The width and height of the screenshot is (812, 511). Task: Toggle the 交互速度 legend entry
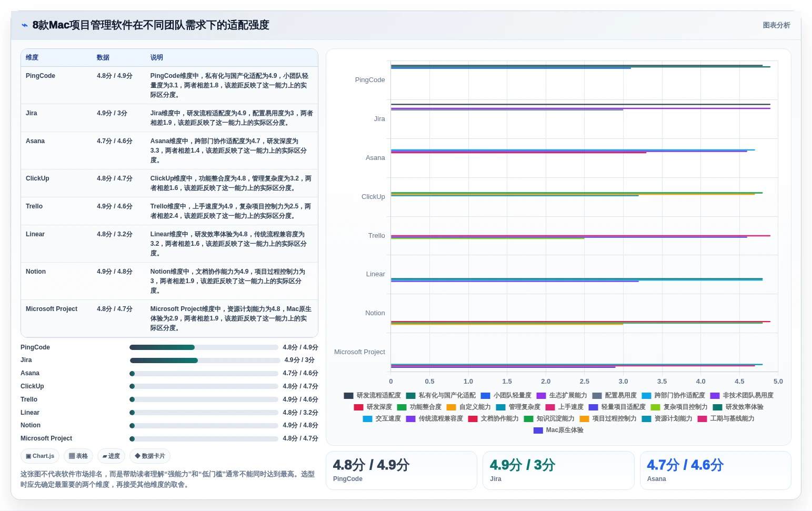tap(382, 418)
